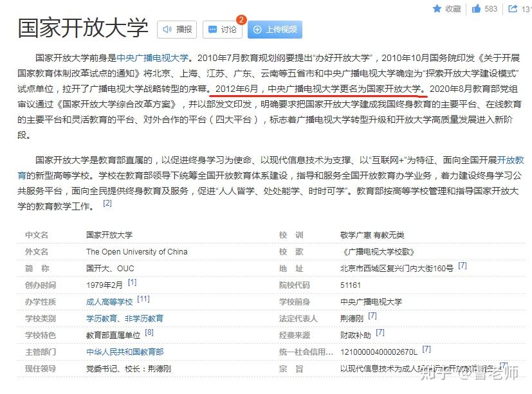Click the chat bubble icon in 讨论 button

[212, 30]
